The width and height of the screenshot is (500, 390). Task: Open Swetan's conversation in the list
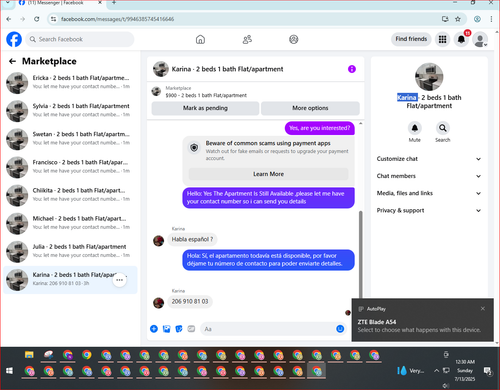pyautogui.click(x=70, y=139)
